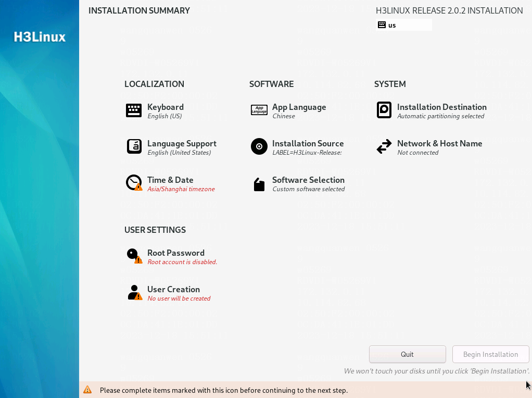Viewport: 532px width, 398px height.
Task: Click the 'Please complete items marked' notice text
Action: pos(224,390)
